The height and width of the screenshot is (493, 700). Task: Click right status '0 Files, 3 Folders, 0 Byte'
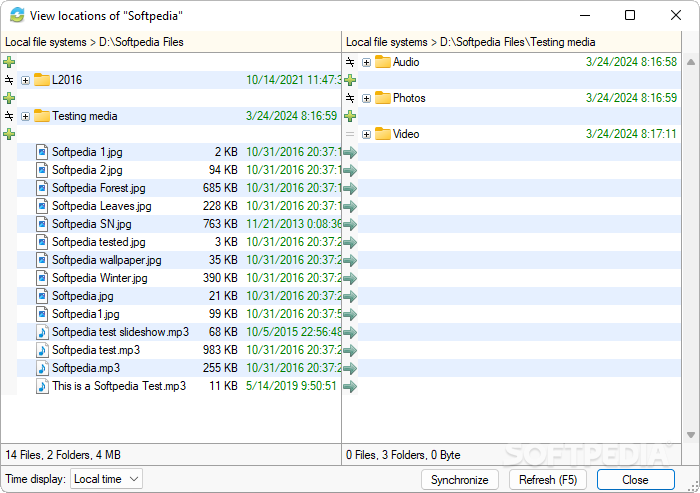[x=403, y=455]
